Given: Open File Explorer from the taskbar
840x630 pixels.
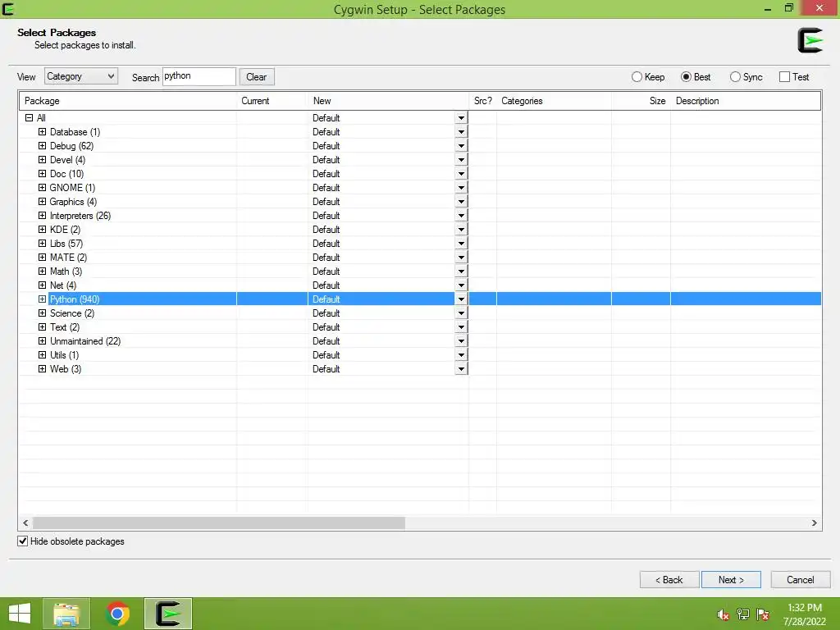Looking at the screenshot, I should tap(66, 614).
